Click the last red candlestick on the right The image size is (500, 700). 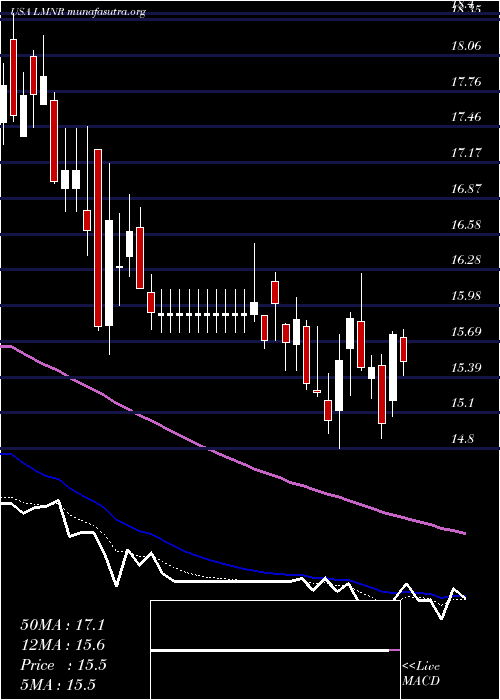tap(404, 349)
